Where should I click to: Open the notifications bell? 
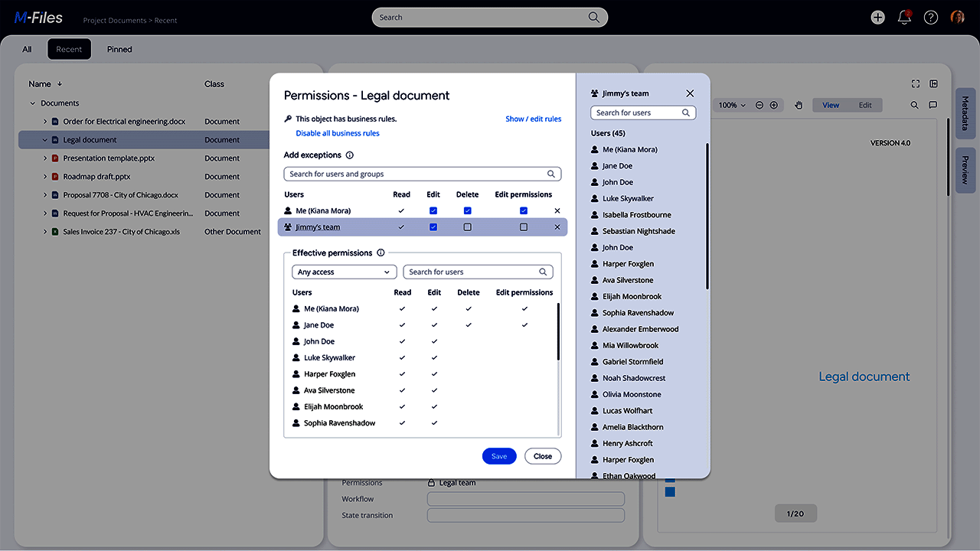pyautogui.click(x=904, y=18)
